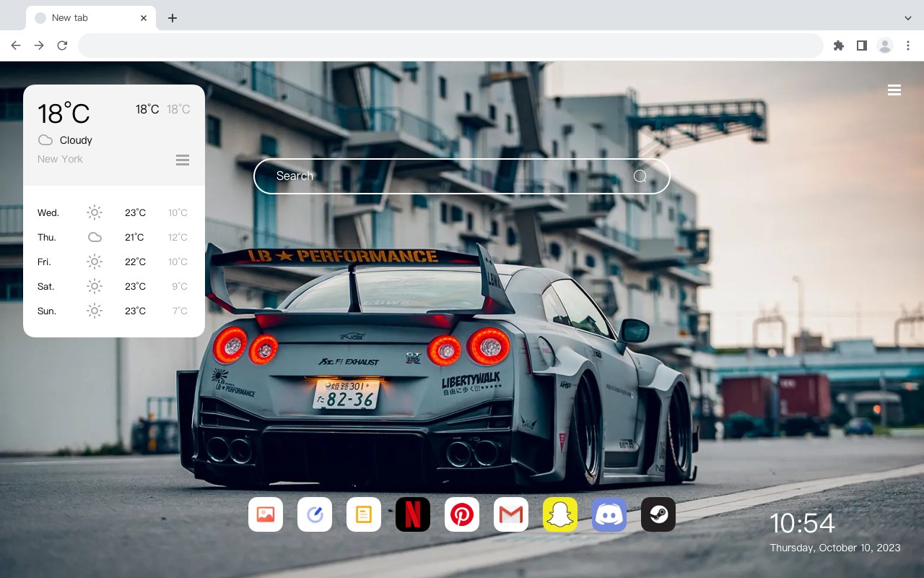
Task: Click Sunday low temperature 7°C
Action: point(180,311)
